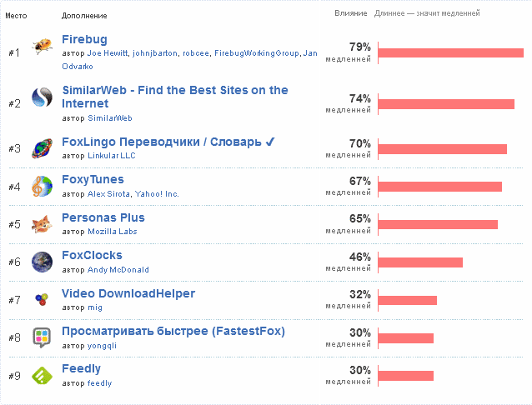The width and height of the screenshot is (532, 405).
Task: Click the FoxClocks earth globe icon
Action: (42, 262)
